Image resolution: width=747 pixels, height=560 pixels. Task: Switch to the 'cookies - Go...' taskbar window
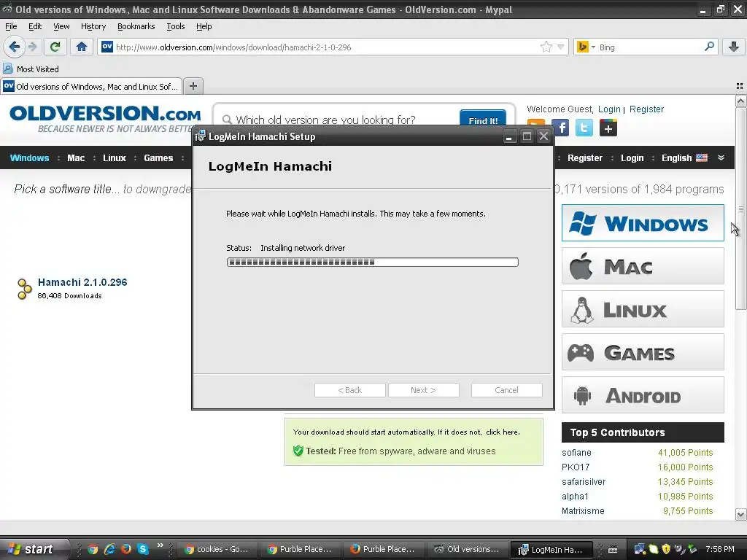tap(217, 549)
